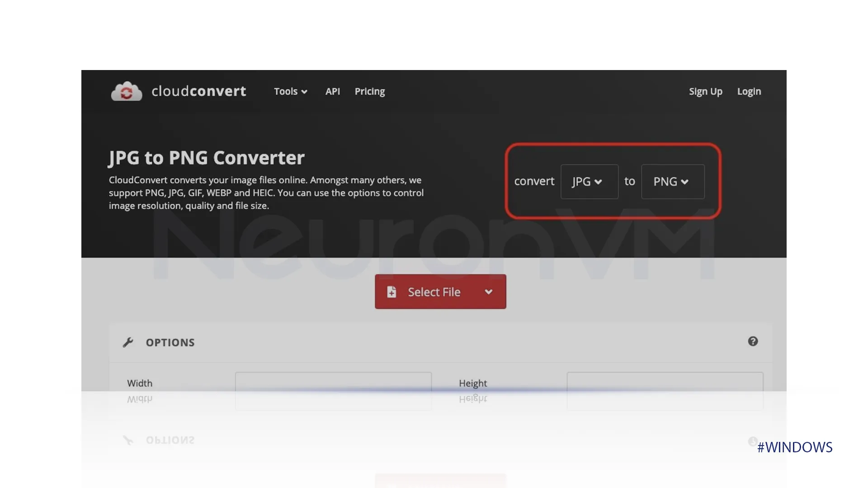Click the Sign Up link
This screenshot has width=868, height=488.
(x=706, y=91)
